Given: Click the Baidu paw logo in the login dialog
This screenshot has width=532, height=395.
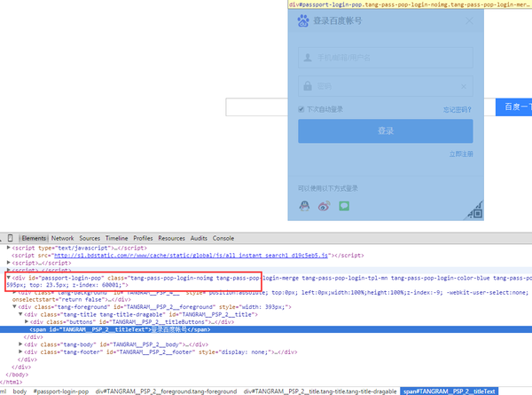Looking at the screenshot, I should 303,20.
